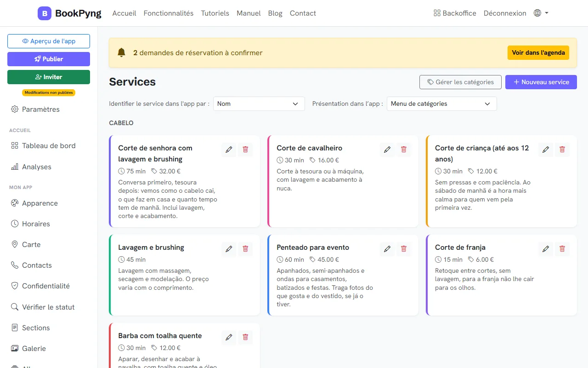The image size is (588, 368).
Task: Open Manuel in top navigation
Action: 249,13
